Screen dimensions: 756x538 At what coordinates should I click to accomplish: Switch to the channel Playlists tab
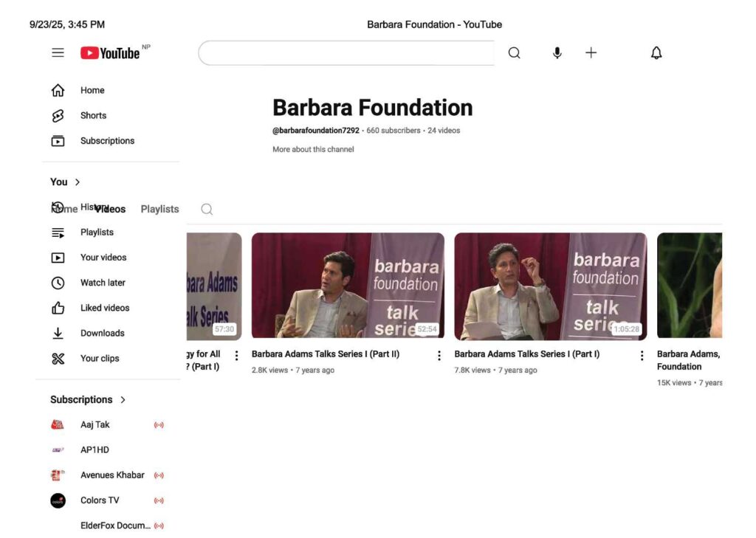[159, 210]
